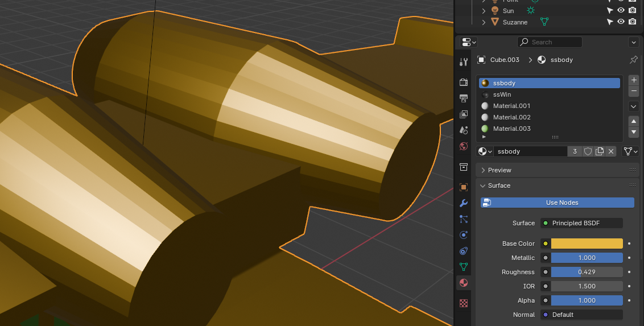Image resolution: width=644 pixels, height=326 pixels.
Task: Select the Material.001 slot
Action: click(x=550, y=106)
